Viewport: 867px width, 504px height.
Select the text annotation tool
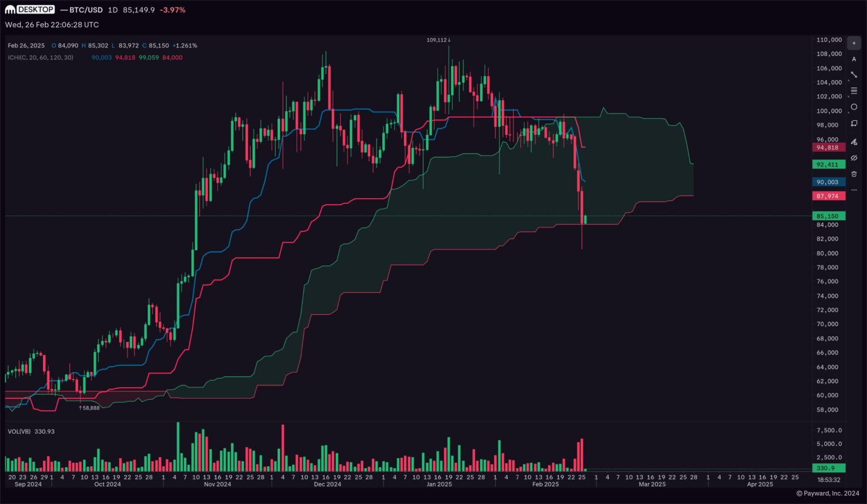pos(854,59)
